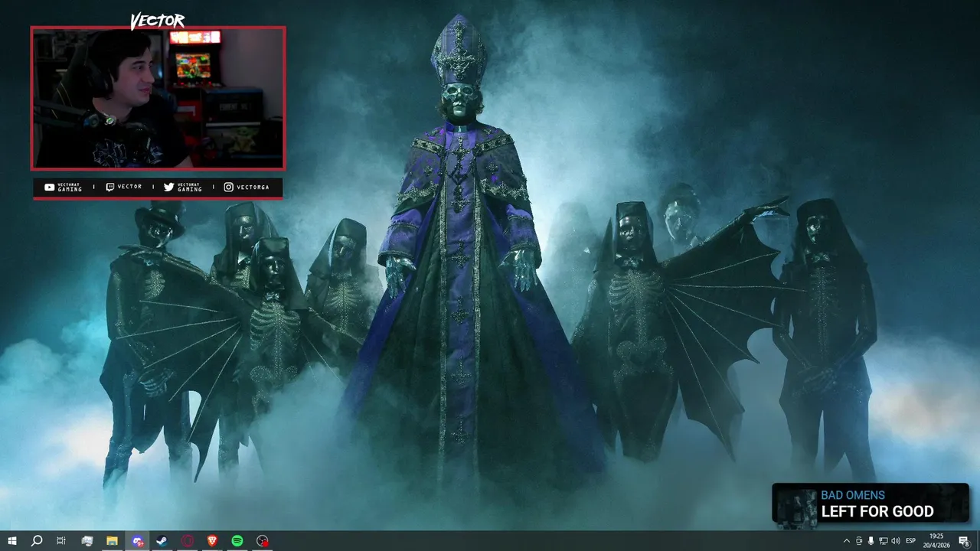The width and height of the screenshot is (980, 551).
Task: Click the Twitch icon in social bar
Action: click(110, 187)
